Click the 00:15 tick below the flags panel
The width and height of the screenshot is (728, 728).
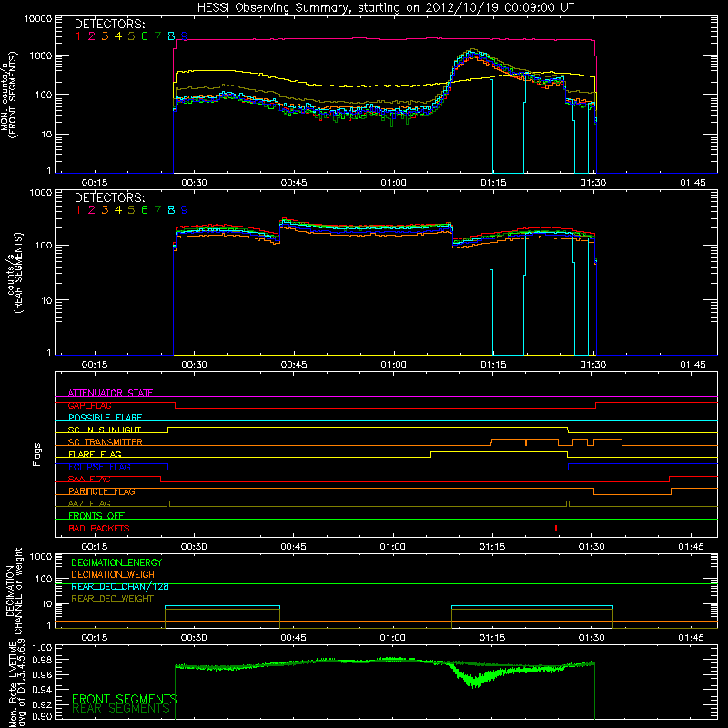[95, 547]
